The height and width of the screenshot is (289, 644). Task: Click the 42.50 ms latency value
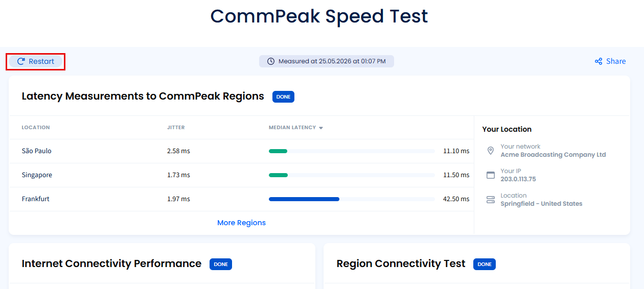pos(456,199)
